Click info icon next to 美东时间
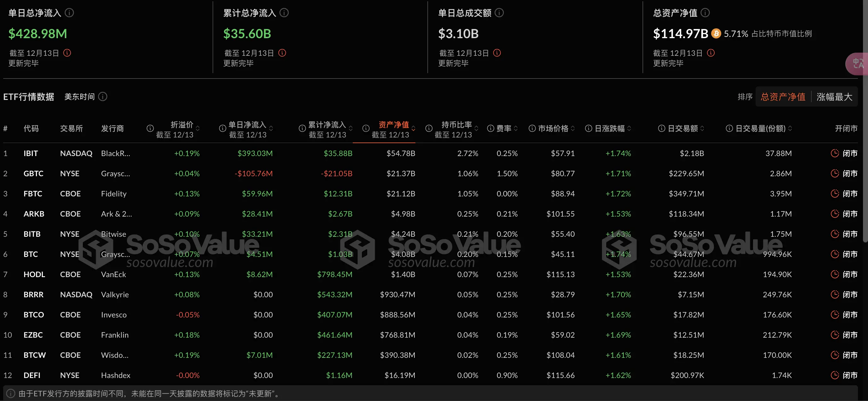The height and width of the screenshot is (401, 868). pos(103,97)
